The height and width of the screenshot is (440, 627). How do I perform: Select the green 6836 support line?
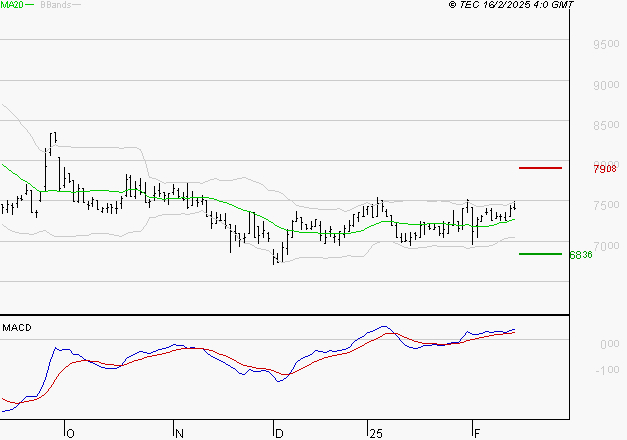[x=540, y=254]
